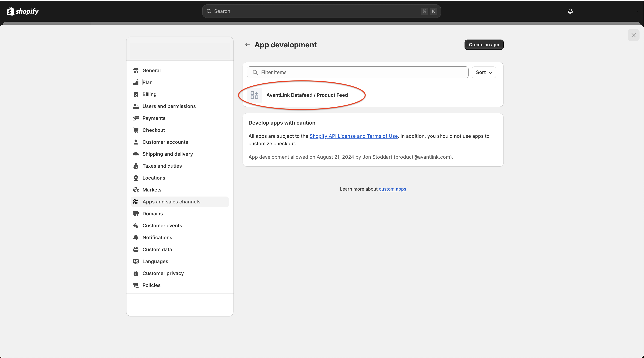Click the AvantLink app grid icon
Image resolution: width=644 pixels, height=358 pixels.
pyautogui.click(x=254, y=95)
